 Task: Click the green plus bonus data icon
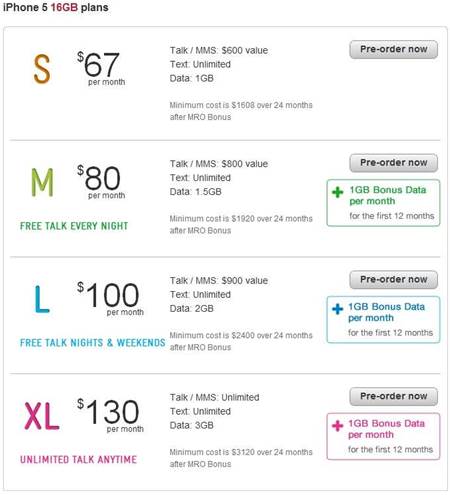[337, 192]
